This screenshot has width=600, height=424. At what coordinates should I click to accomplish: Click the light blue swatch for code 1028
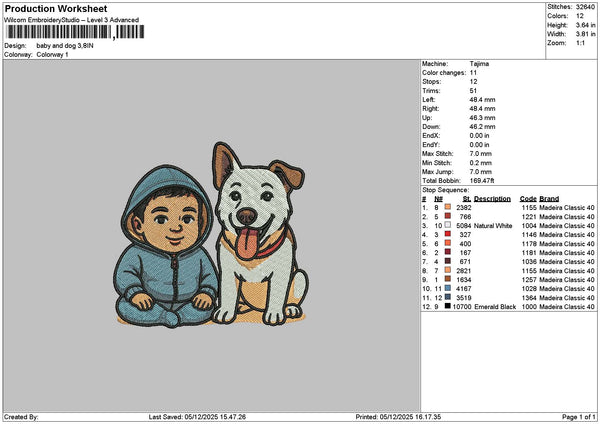pos(447,288)
